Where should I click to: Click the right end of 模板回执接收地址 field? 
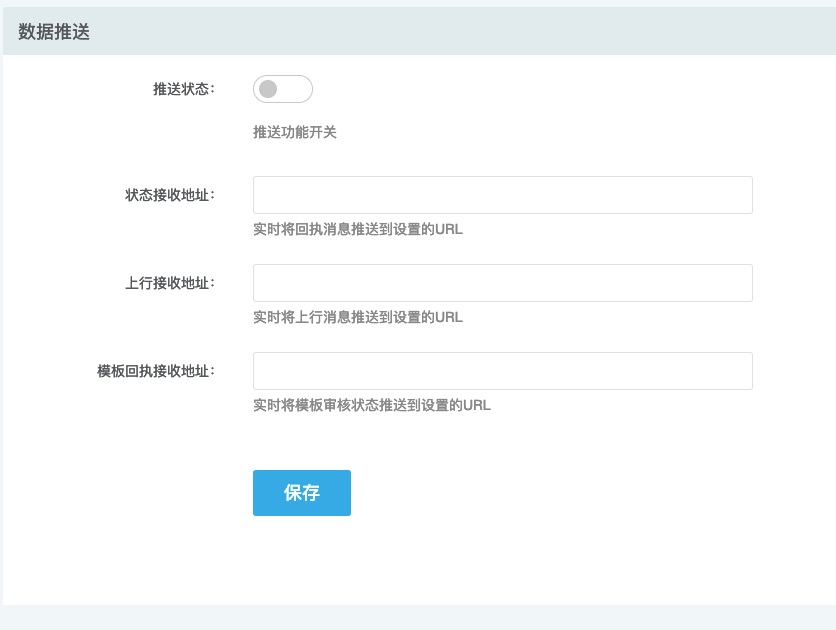(735, 371)
